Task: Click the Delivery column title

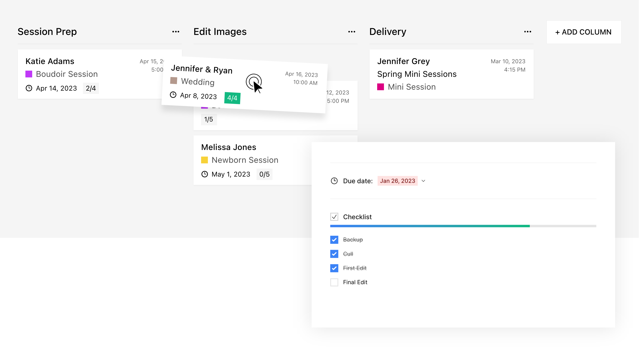Action: [x=391, y=32]
